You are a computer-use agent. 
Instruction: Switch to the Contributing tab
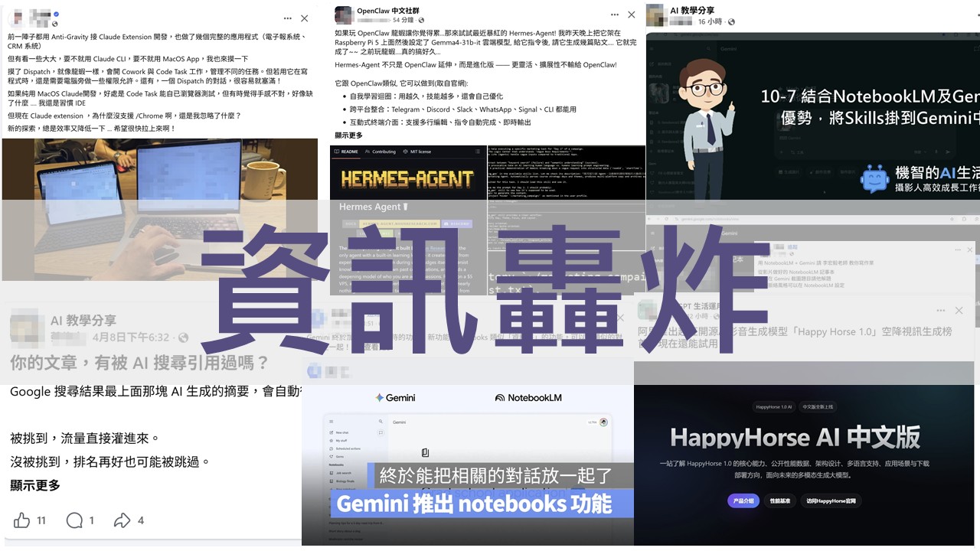pos(381,152)
